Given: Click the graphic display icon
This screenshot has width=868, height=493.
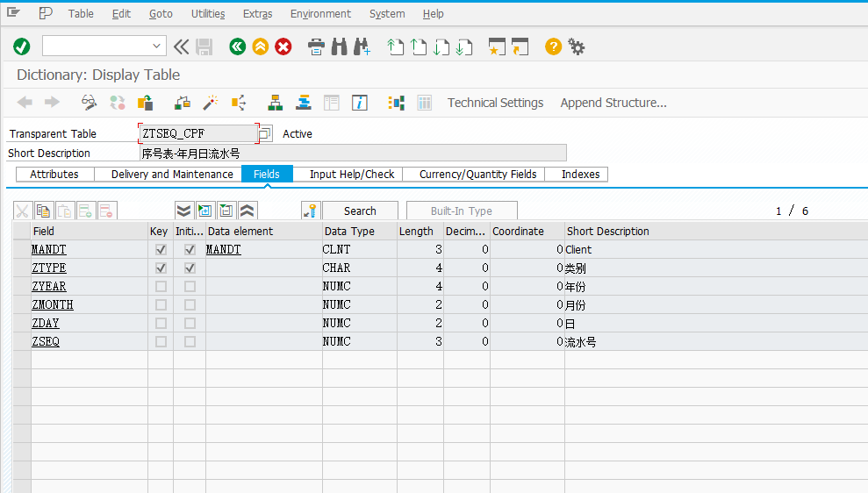Looking at the screenshot, I should coord(397,103).
